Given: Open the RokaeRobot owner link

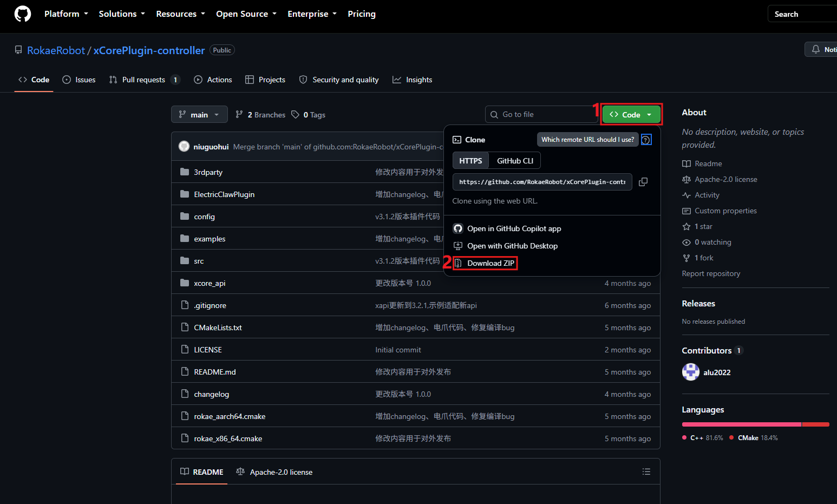Looking at the screenshot, I should pyautogui.click(x=56, y=50).
